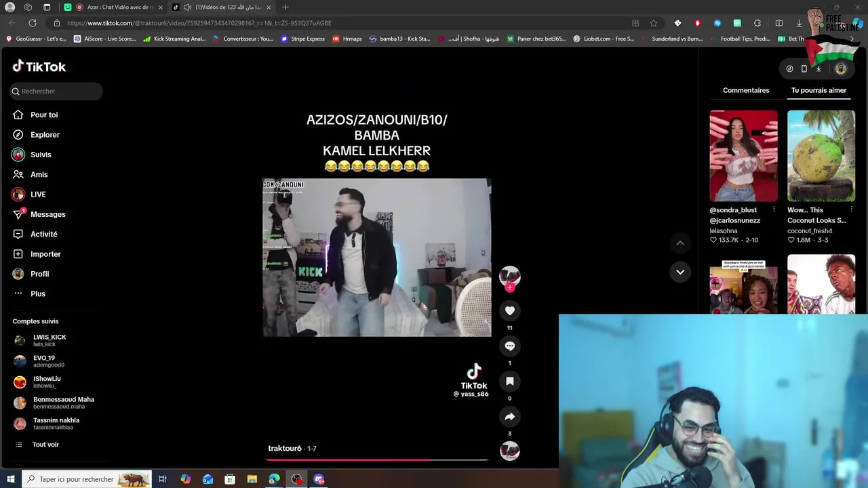Click the TikTok coins icon top right
Viewport: 868px width, 488px height.
pyautogui.click(x=789, y=68)
